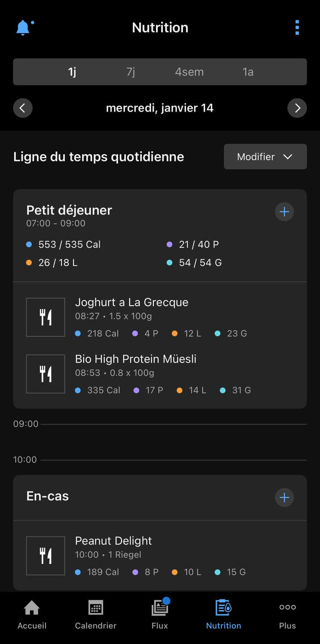Tap Joghurt a La Grecque food icon

pyautogui.click(x=46, y=317)
